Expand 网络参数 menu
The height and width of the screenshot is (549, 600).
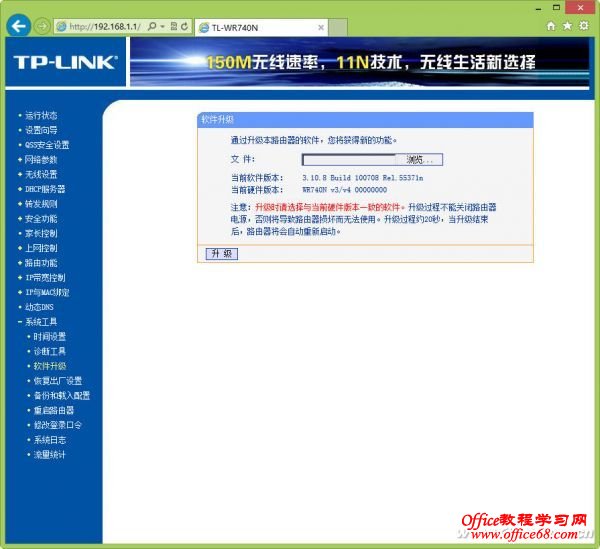point(41,160)
